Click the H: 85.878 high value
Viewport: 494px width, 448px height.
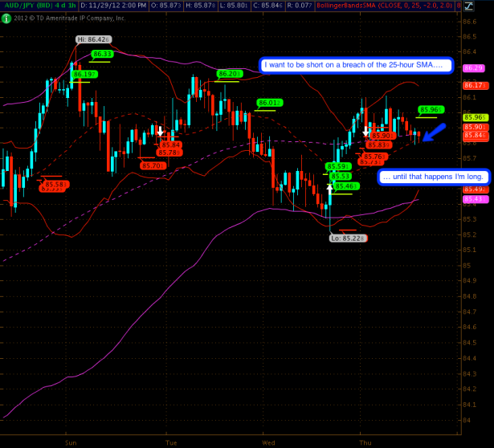(x=200, y=6)
